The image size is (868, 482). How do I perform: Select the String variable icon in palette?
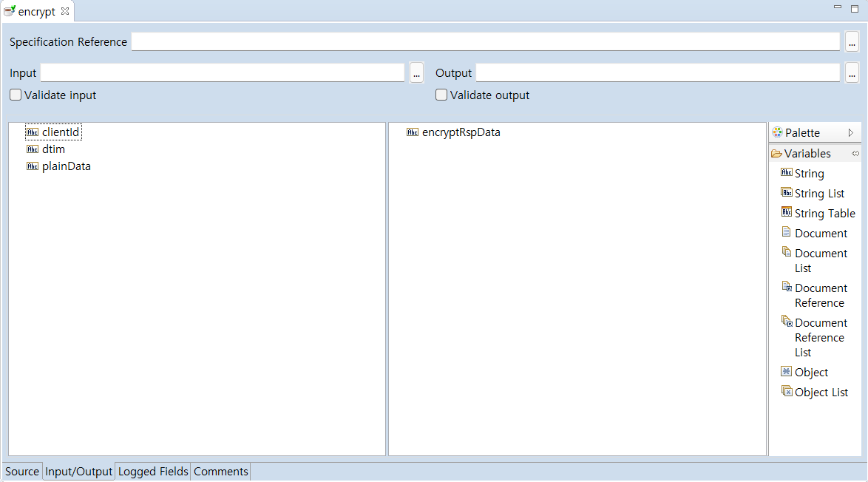(787, 173)
